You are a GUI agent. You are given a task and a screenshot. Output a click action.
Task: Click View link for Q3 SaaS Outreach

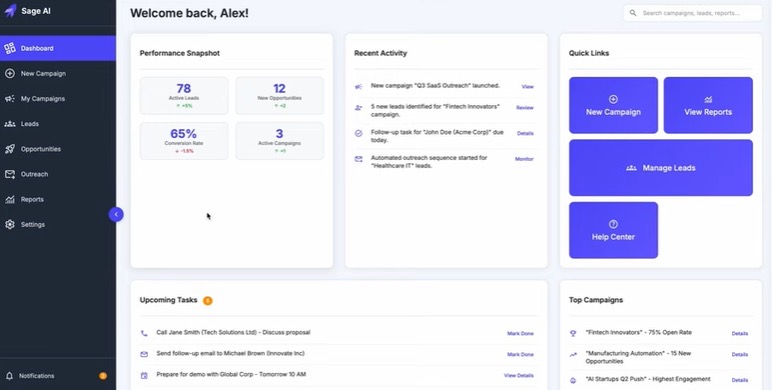[x=527, y=87]
